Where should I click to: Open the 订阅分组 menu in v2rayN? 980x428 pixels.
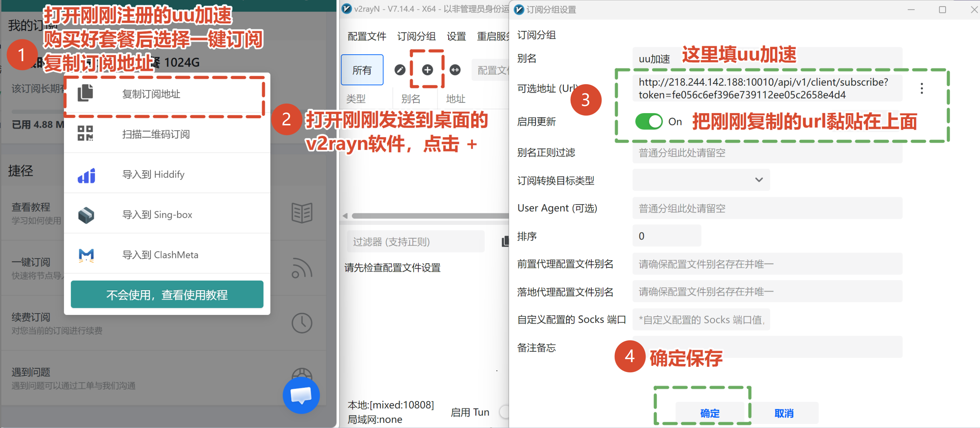click(x=416, y=36)
